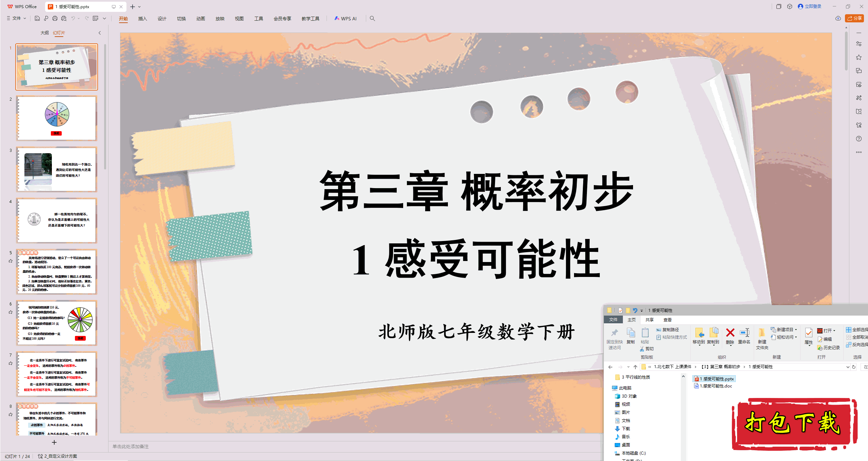
Task: Click the design tools icon in right sidebar
Action: [859, 98]
